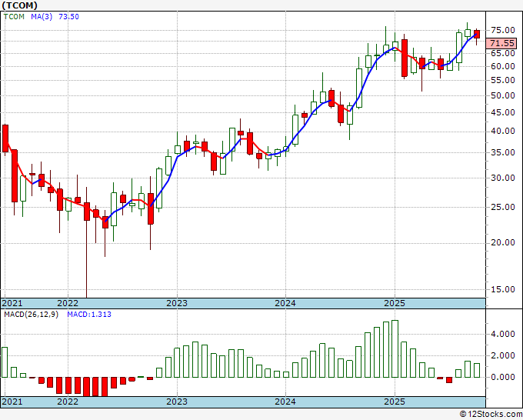Click the 40.00 price axis label
Screen dimensions: 523x420
coord(503,131)
